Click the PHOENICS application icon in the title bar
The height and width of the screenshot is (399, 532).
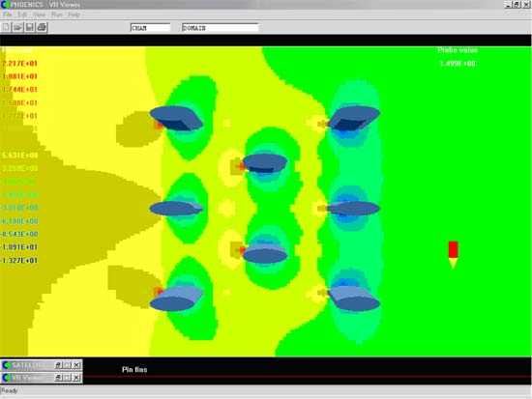(x=5, y=5)
